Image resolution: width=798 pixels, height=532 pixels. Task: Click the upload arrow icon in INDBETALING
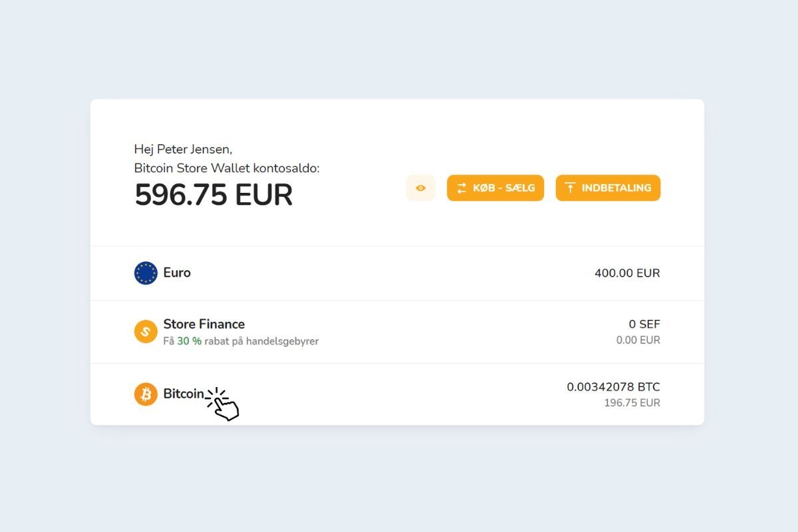pyautogui.click(x=570, y=188)
